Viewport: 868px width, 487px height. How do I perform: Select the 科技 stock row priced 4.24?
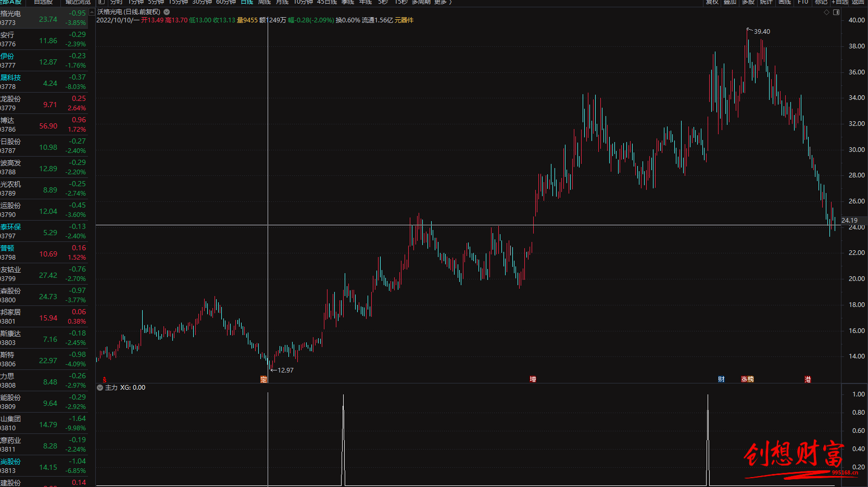pyautogui.click(x=44, y=82)
